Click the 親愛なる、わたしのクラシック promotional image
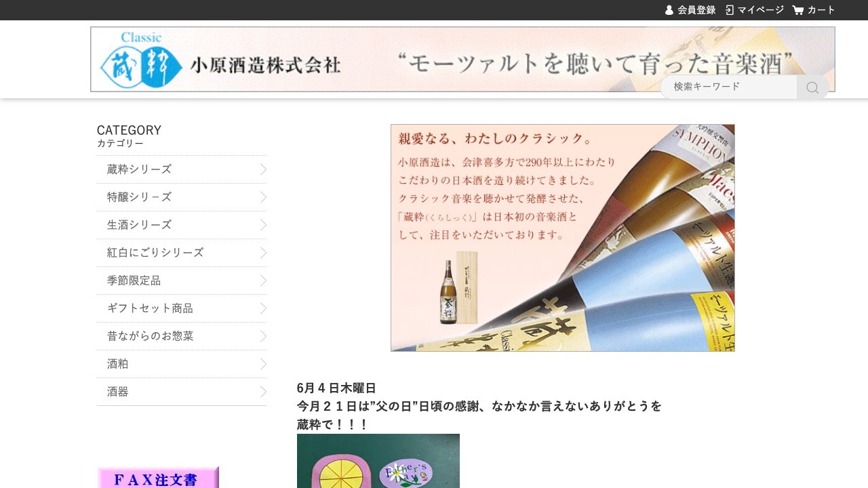The height and width of the screenshot is (488, 868). click(x=563, y=238)
